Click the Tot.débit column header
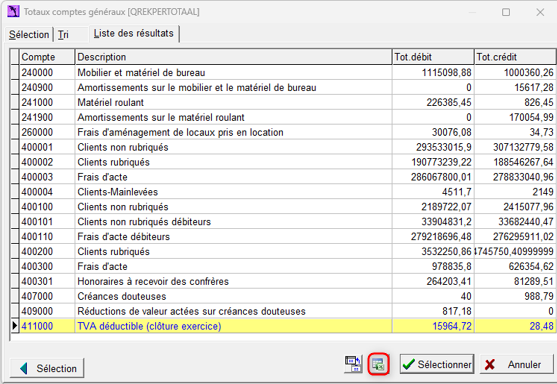This screenshot has width=557, height=384. (433, 57)
